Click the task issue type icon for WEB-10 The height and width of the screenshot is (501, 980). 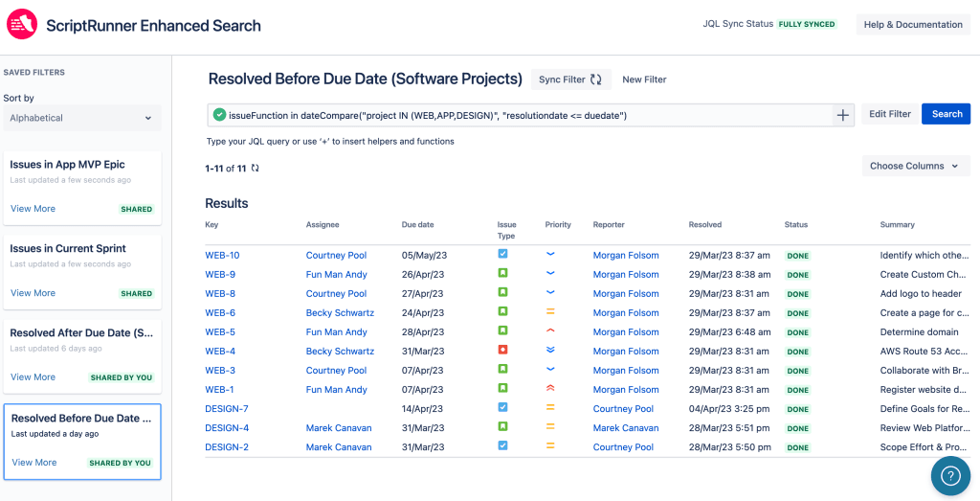(x=502, y=255)
